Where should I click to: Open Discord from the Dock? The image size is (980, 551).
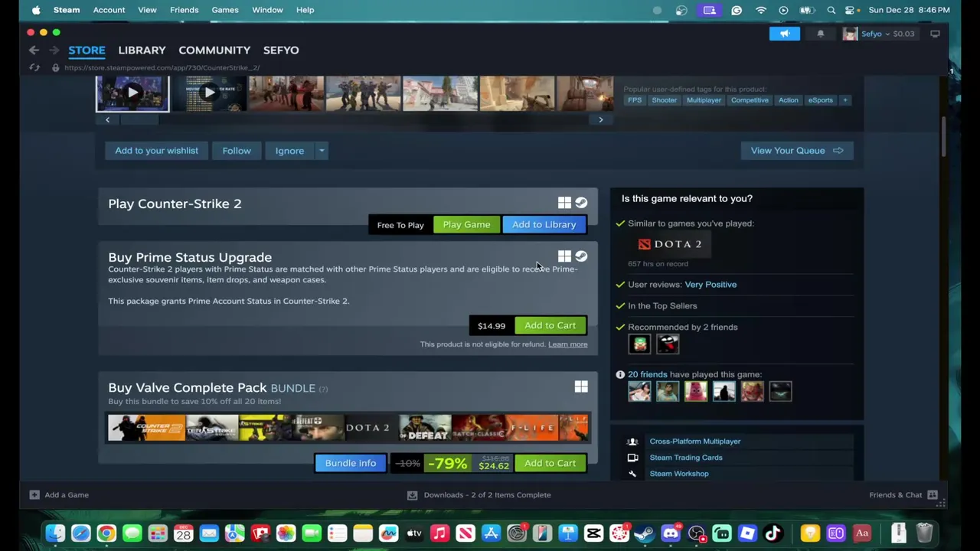tap(671, 533)
